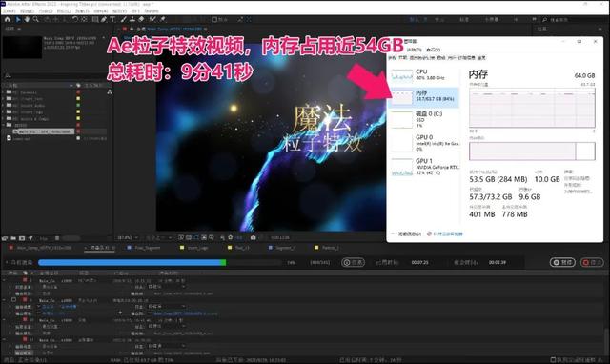The height and width of the screenshot is (364, 610).
Task: Click the pause button in render queue
Action: [562, 262]
